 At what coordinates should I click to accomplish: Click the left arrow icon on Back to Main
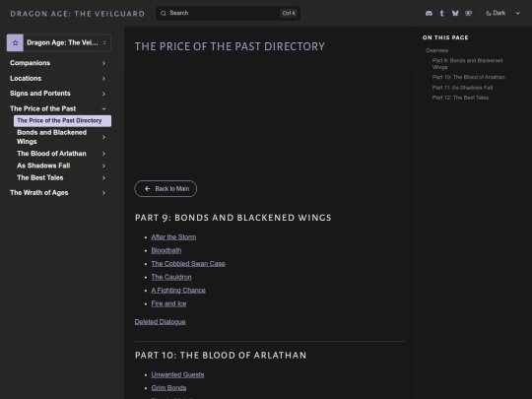pos(147,188)
